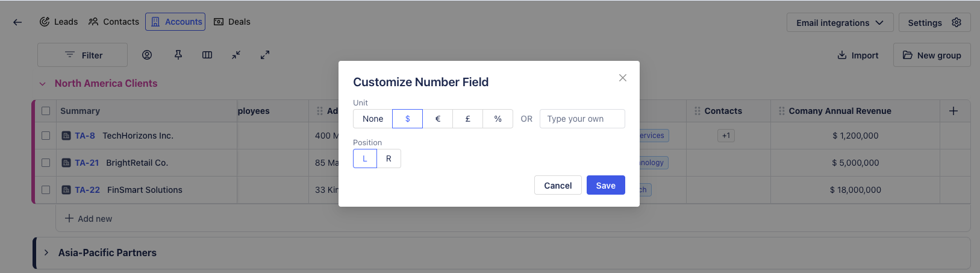Click the Type your own unit field

[x=582, y=119]
